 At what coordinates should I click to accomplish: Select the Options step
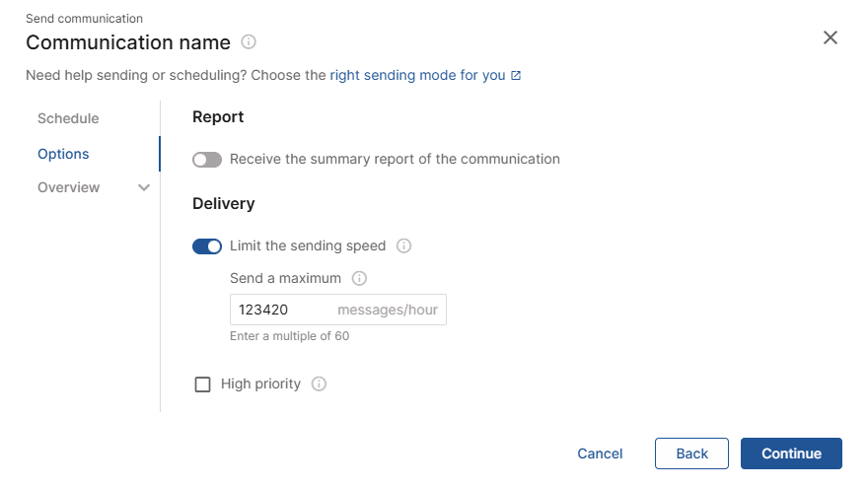point(63,154)
